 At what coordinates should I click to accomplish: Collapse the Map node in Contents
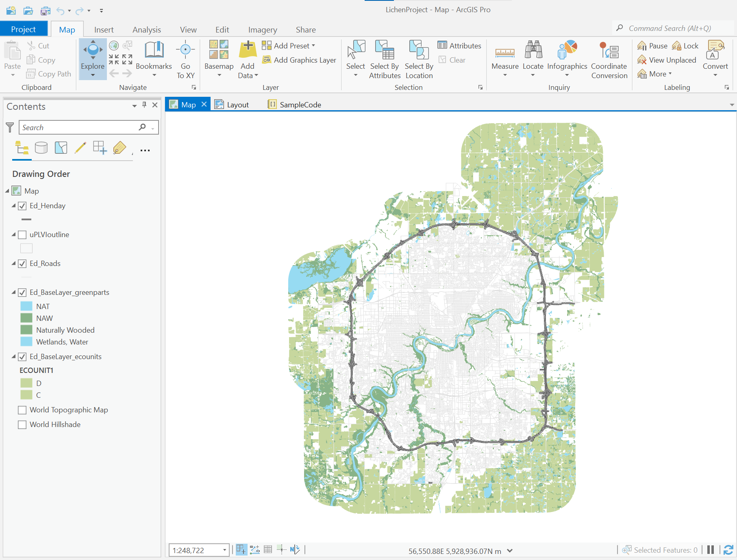click(7, 191)
